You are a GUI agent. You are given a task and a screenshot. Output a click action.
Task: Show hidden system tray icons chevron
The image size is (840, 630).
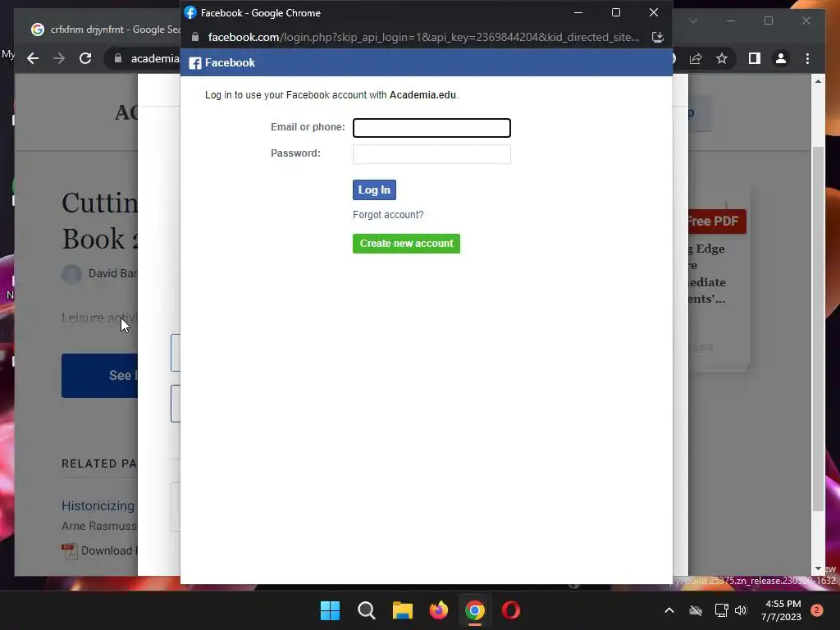click(669, 610)
